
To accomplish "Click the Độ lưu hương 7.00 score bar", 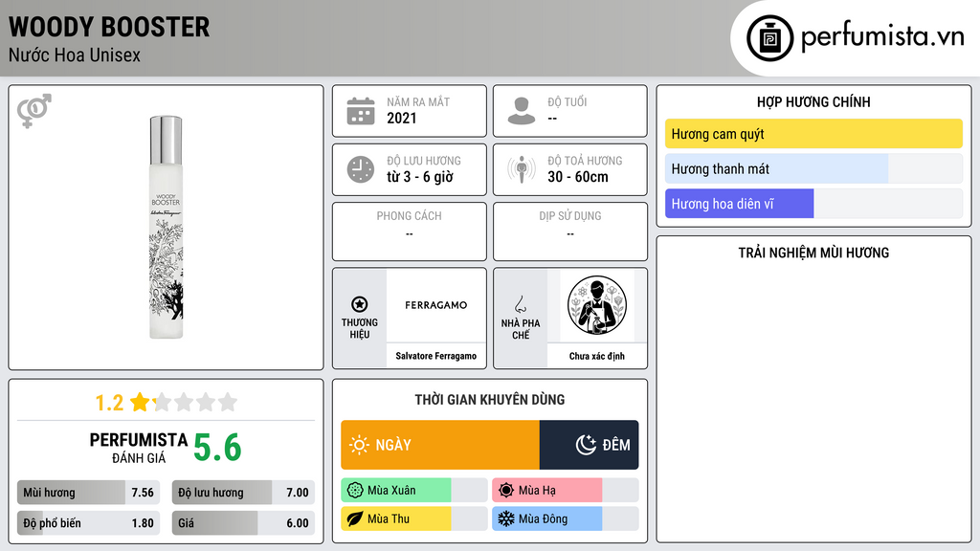I will (x=244, y=493).
